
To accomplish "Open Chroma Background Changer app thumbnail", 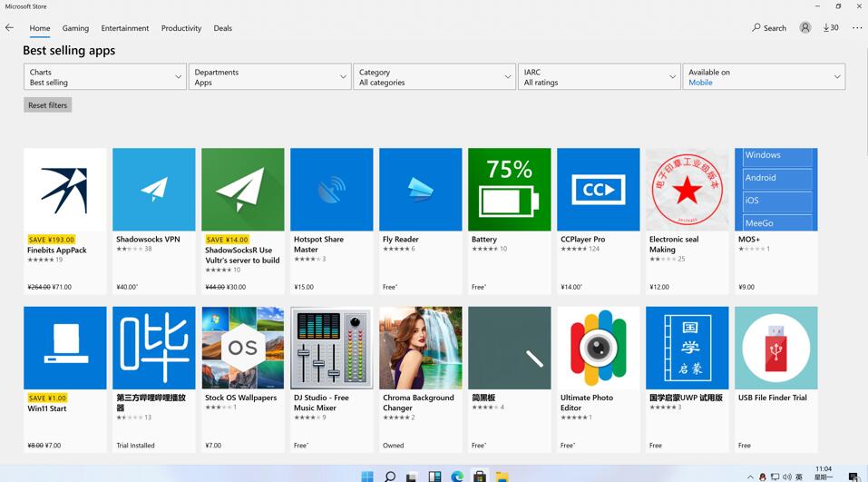I will pos(421,348).
